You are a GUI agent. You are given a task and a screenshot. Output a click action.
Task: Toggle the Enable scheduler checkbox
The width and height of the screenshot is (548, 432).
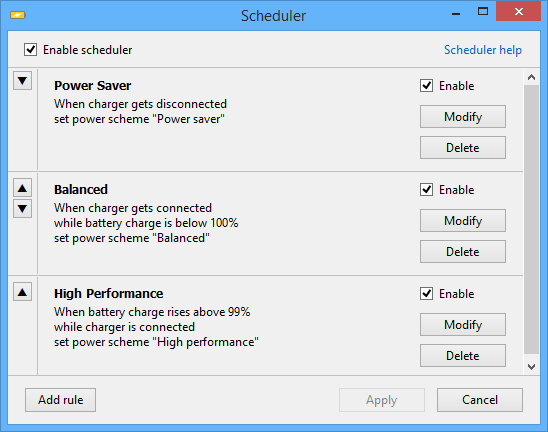(30, 50)
